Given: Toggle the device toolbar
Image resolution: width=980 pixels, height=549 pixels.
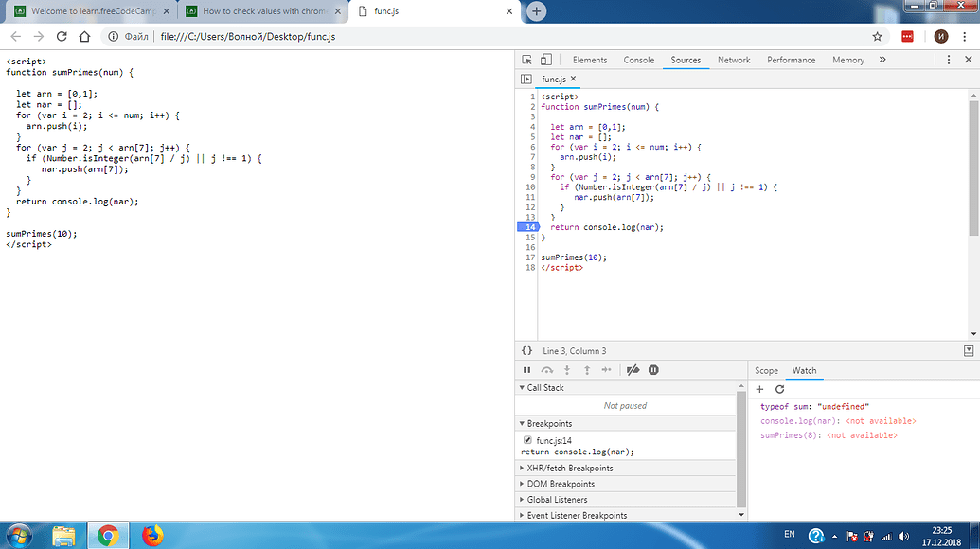Looking at the screenshot, I should [x=543, y=59].
